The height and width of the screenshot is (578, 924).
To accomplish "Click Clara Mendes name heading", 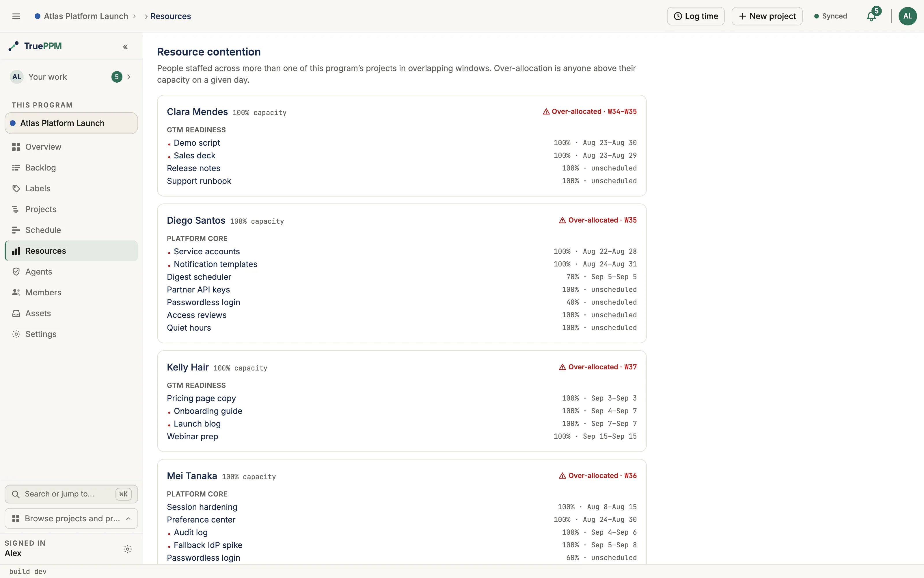I will click(x=197, y=112).
